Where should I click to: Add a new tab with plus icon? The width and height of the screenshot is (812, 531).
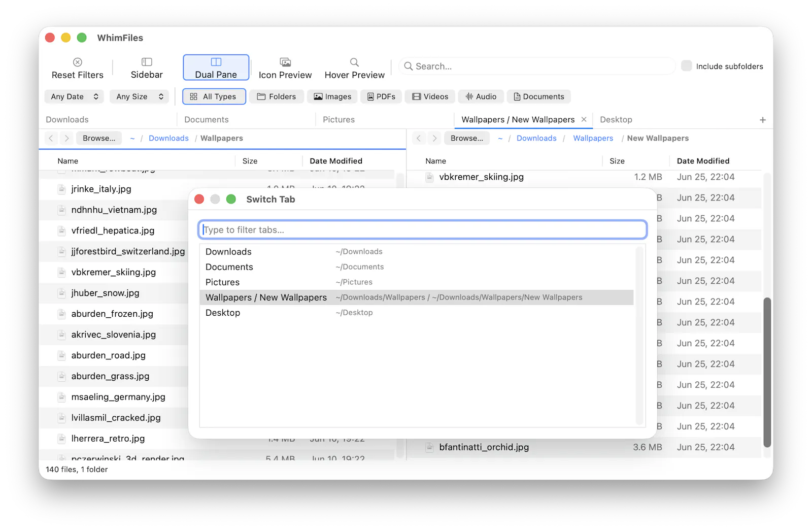coord(763,120)
